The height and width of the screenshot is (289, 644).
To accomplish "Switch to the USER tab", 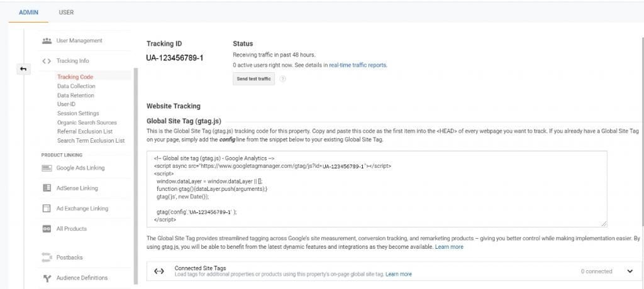I will click(x=66, y=13).
